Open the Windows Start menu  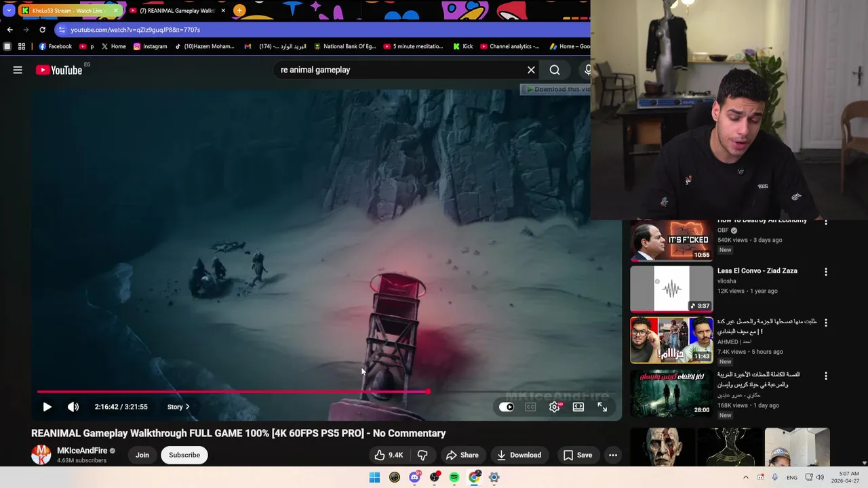pyautogui.click(x=374, y=477)
